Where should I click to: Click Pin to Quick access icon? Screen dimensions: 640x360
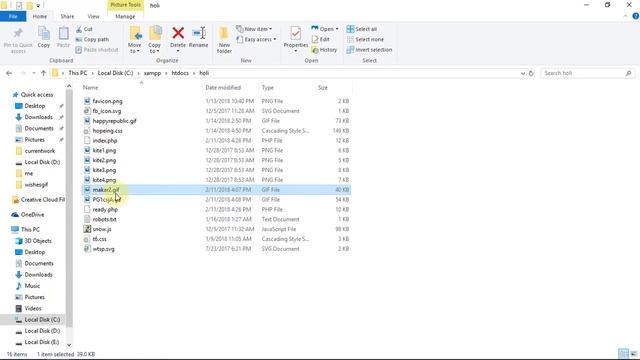click(18, 33)
